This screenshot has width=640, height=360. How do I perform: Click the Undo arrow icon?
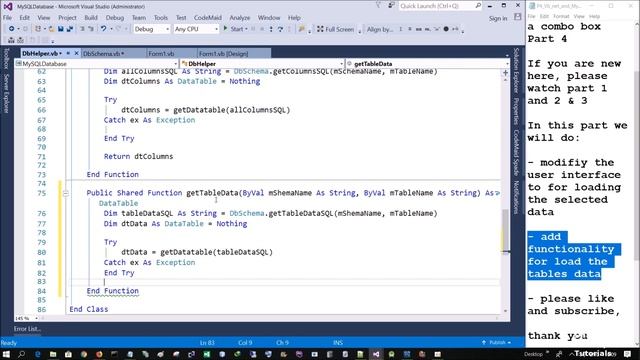point(103,29)
